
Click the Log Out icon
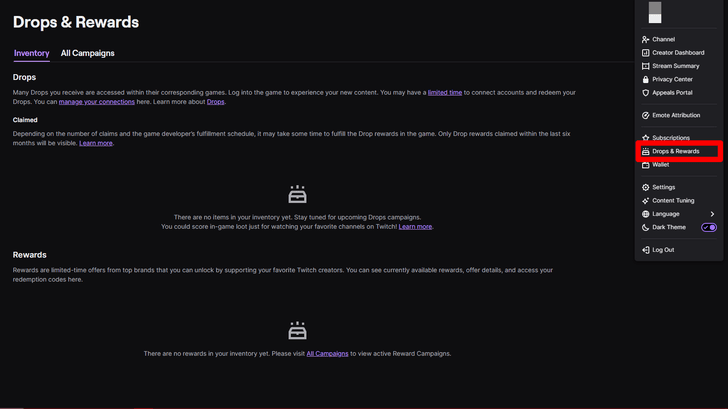pos(646,250)
